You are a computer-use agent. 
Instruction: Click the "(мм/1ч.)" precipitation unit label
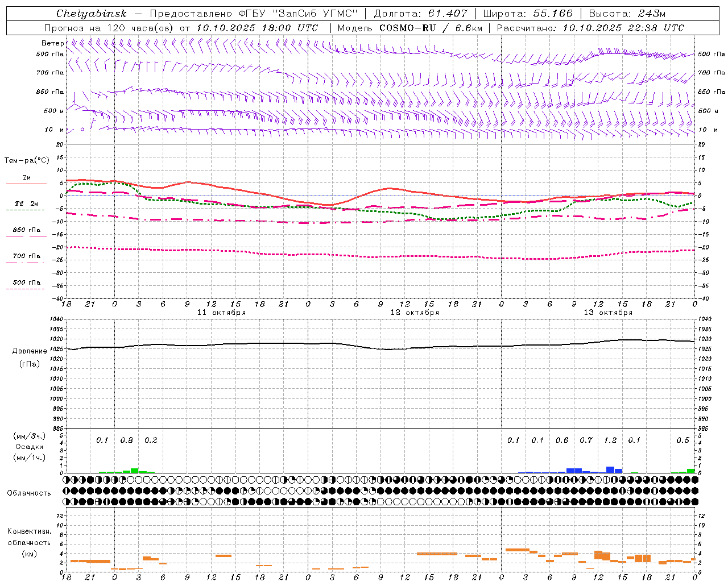30,458
